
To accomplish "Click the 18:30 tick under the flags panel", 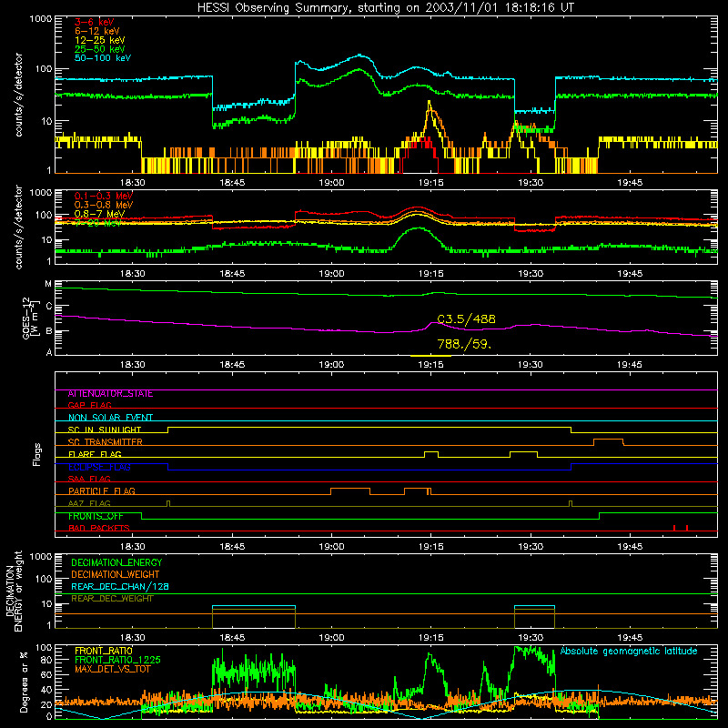I will (x=132, y=547).
